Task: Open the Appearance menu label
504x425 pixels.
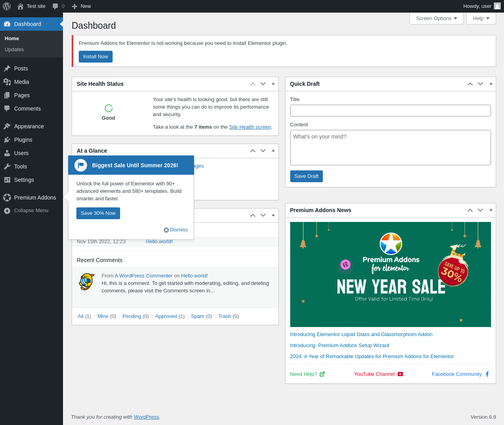Action: pyautogui.click(x=29, y=126)
